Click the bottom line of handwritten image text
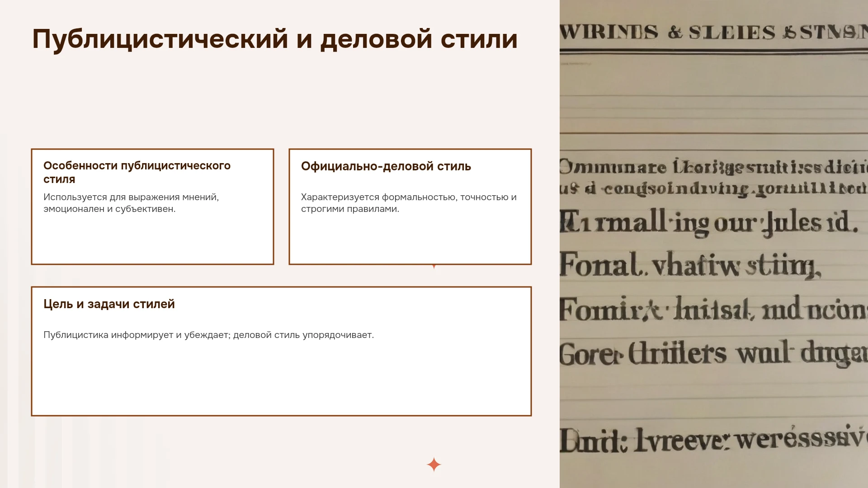Viewport: 868px width, 488px height. click(714, 439)
